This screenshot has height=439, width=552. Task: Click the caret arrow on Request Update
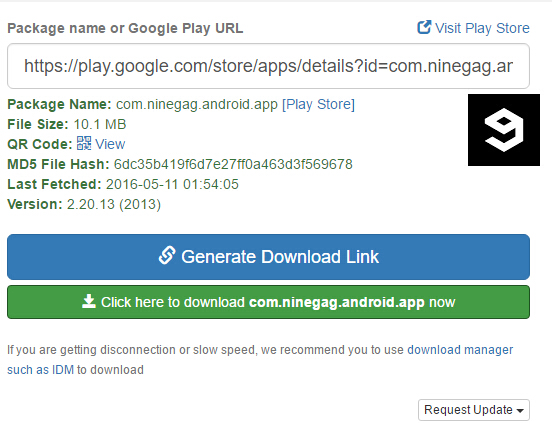[x=520, y=411]
